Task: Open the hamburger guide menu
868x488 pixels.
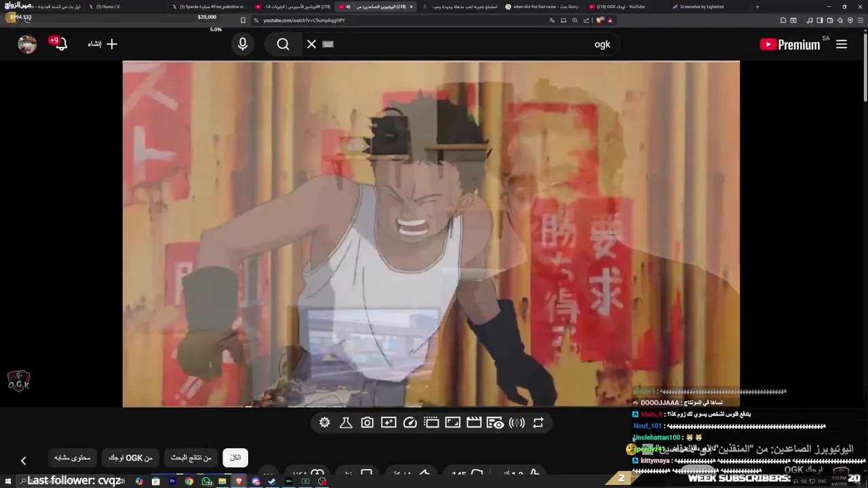Action: tap(842, 44)
